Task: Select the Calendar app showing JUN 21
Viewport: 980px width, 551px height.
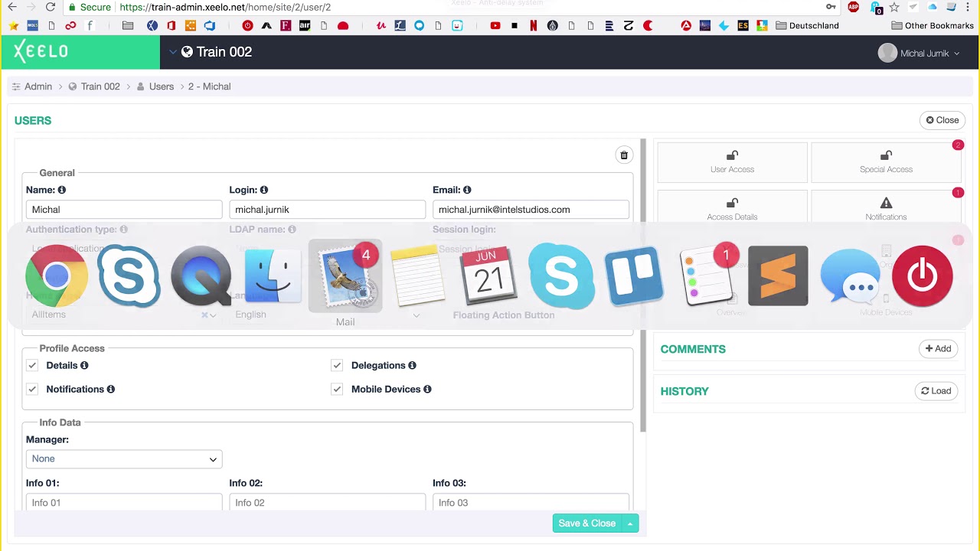Action: (x=488, y=276)
